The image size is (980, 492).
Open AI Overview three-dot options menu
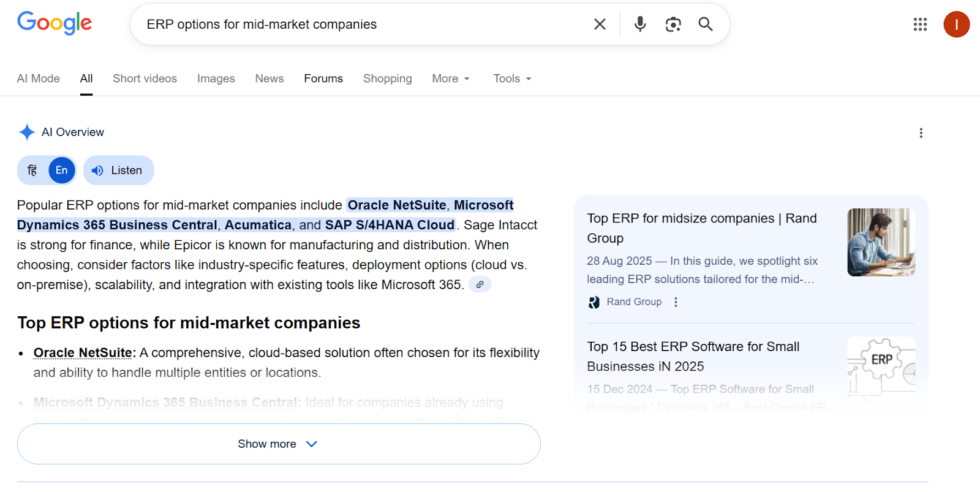coord(921,133)
